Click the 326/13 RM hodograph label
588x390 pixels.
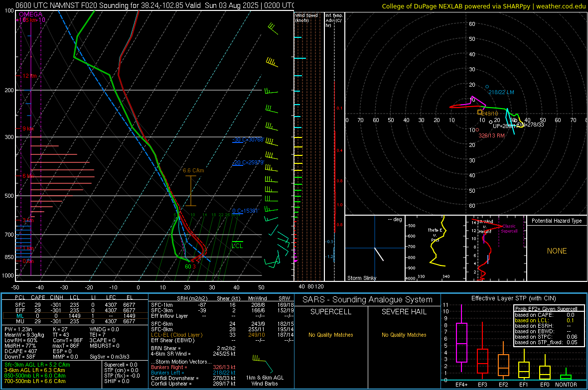491,135
